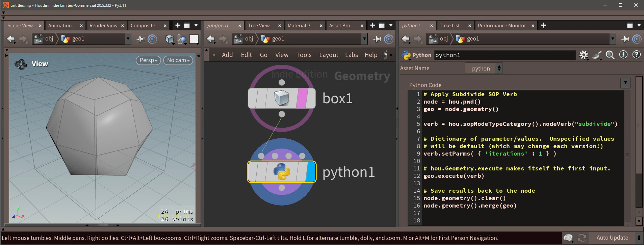Viewport: 644px width, 245px height.
Task: Click the cook brain icon in the status bar
Action: click(568, 238)
